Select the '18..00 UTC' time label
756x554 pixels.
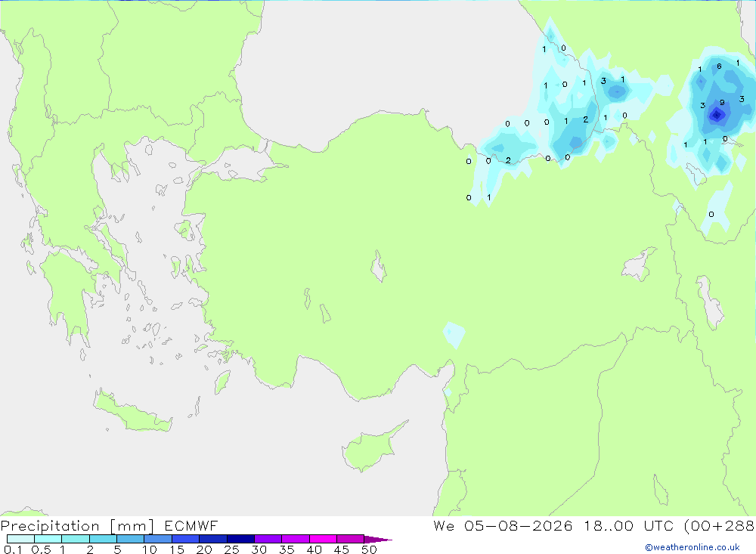629,525
